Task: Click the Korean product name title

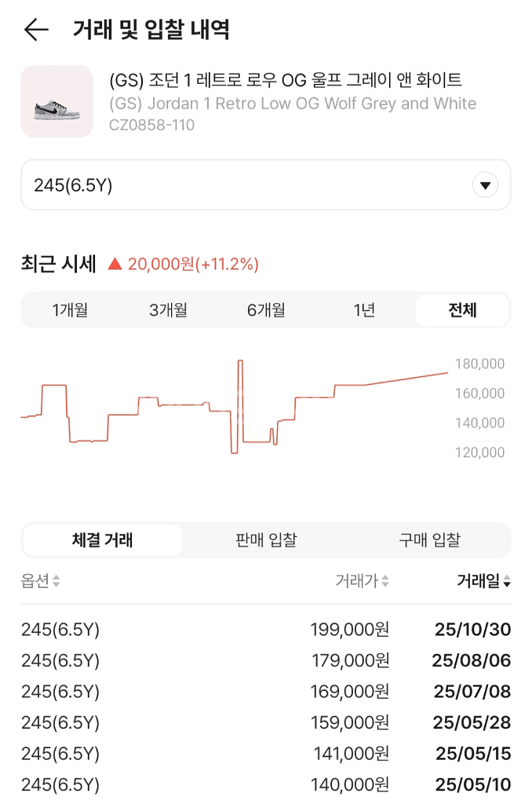Action: pos(286,80)
